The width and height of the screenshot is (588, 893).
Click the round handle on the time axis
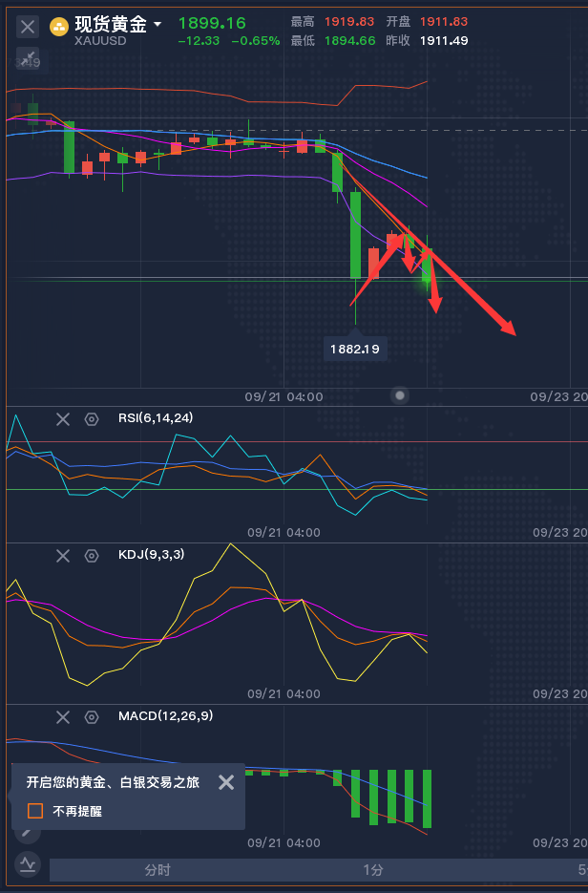click(x=400, y=395)
